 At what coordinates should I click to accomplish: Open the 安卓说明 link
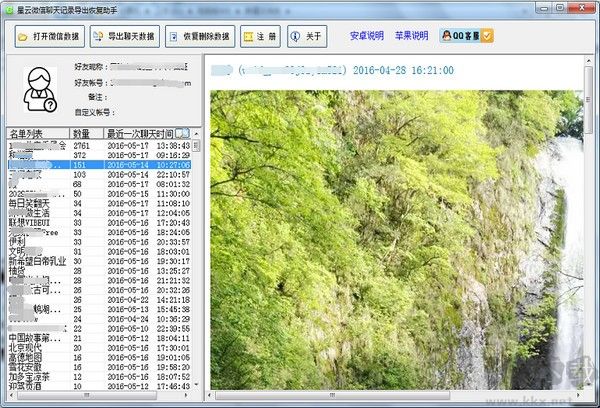(x=367, y=36)
